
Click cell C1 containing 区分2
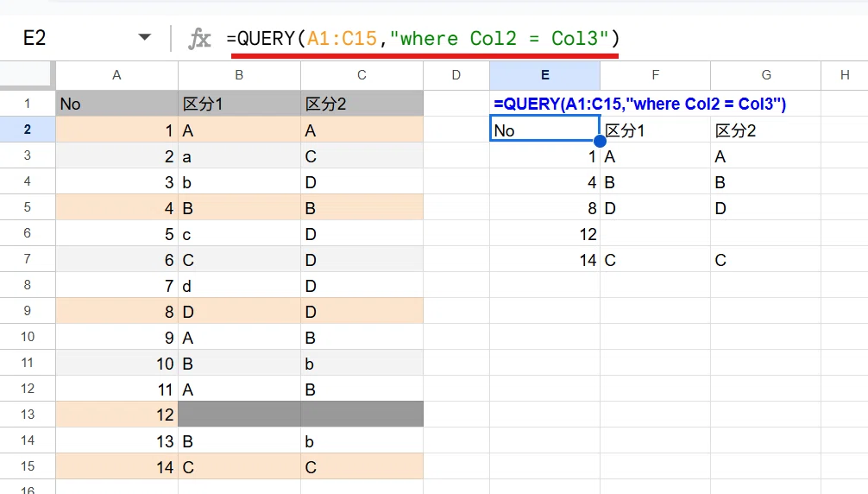click(362, 104)
